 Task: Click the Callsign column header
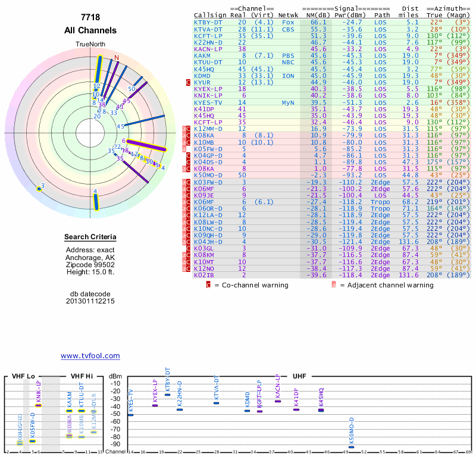(210, 15)
